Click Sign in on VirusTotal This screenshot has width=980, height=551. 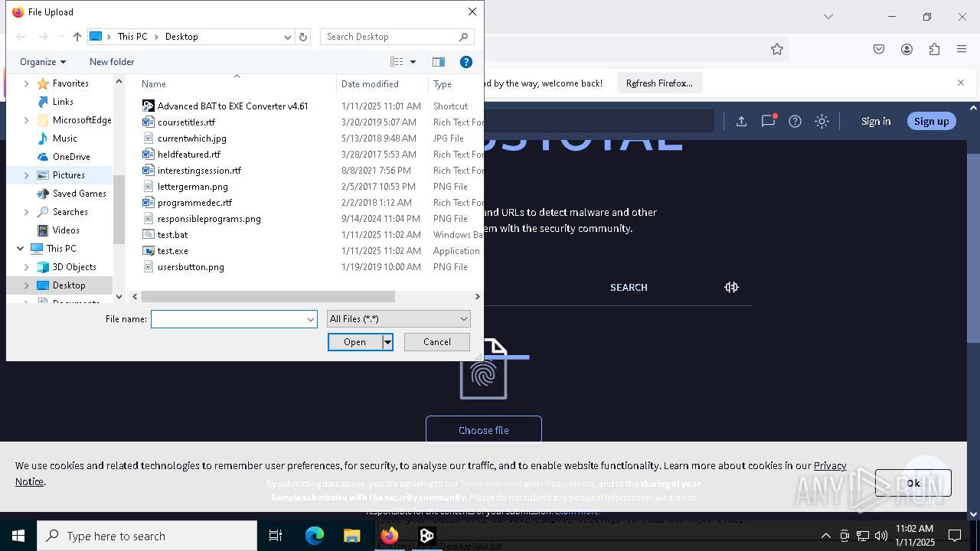click(x=876, y=121)
